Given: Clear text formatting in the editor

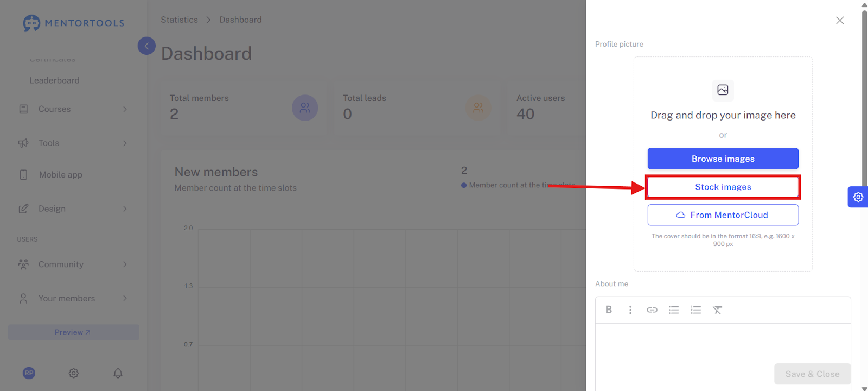Looking at the screenshot, I should pos(717,310).
